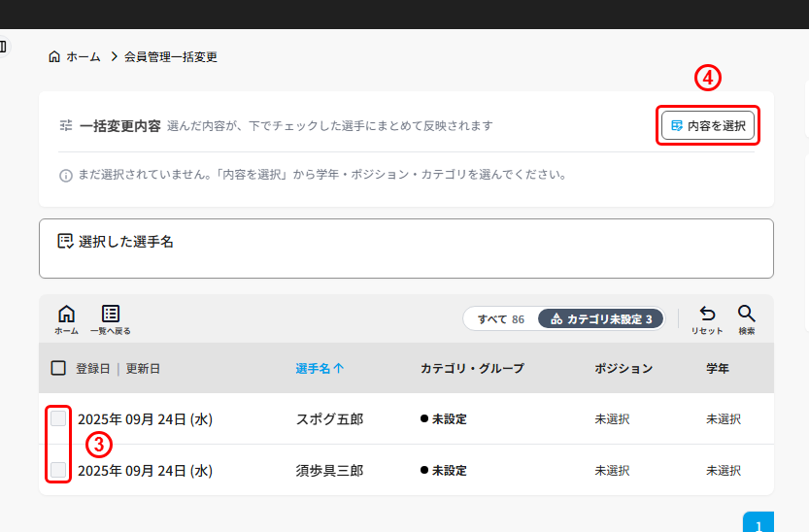
Task: Click 会員管理一括変更 breadcrumb text
Action: click(x=171, y=56)
